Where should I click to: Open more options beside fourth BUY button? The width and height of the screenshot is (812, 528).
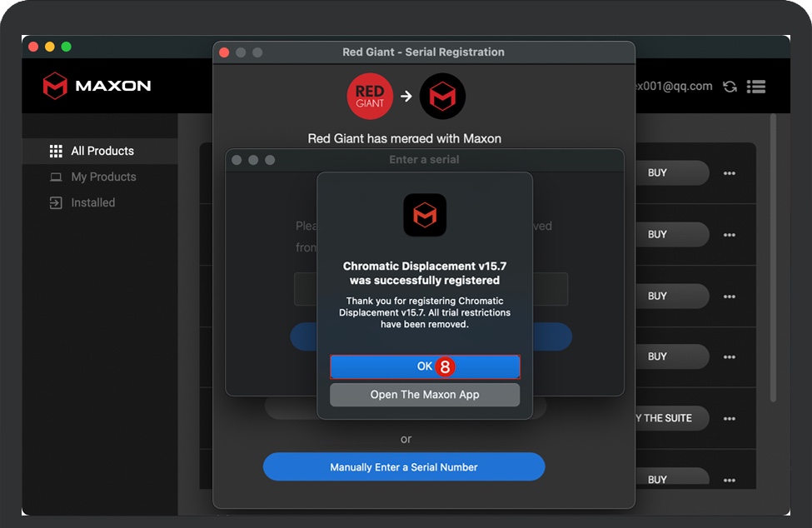730,357
